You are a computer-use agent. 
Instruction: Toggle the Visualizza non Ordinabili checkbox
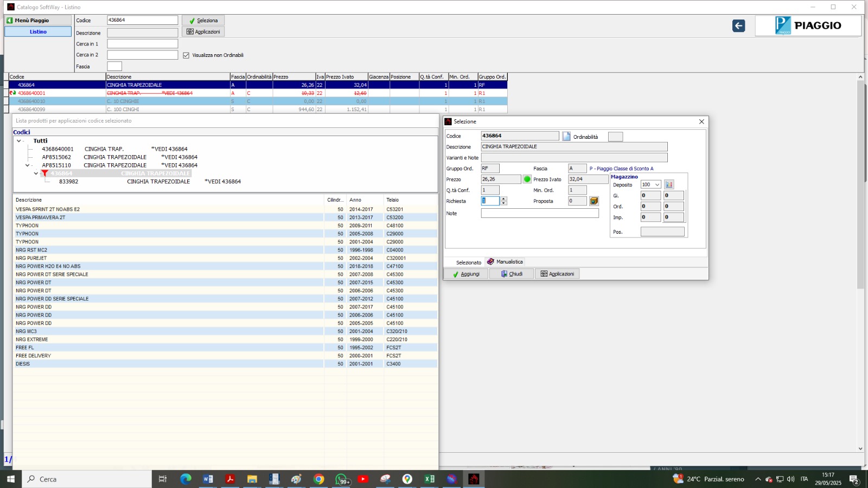pos(186,55)
